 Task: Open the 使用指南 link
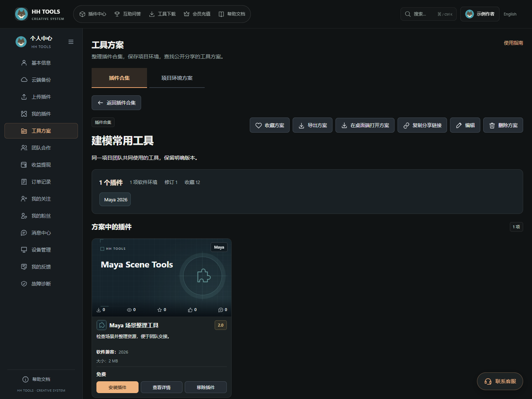[513, 43]
